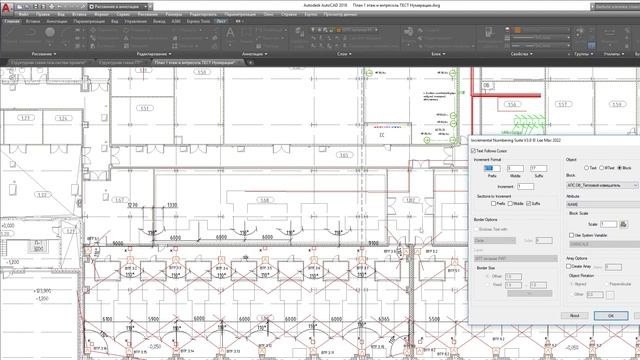Screen dimensions: 640x360
Task: Click the Match Properties icon
Action: pyautogui.click(x=489, y=33)
